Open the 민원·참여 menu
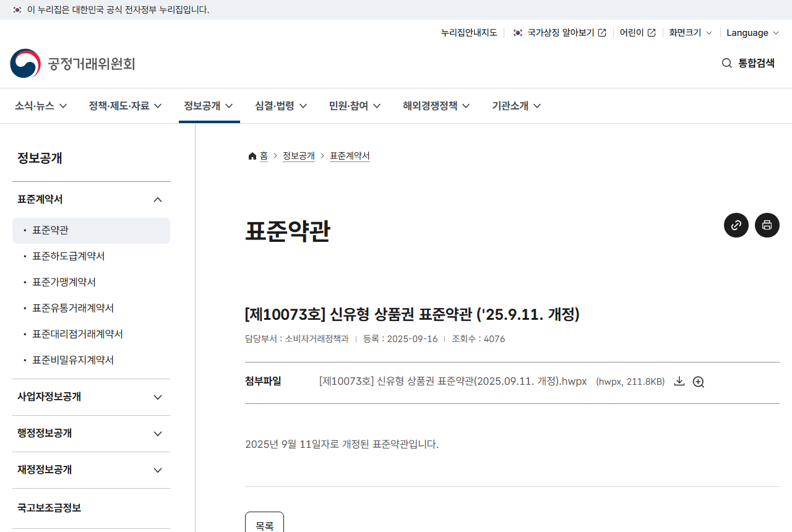792x532 pixels. click(x=355, y=106)
